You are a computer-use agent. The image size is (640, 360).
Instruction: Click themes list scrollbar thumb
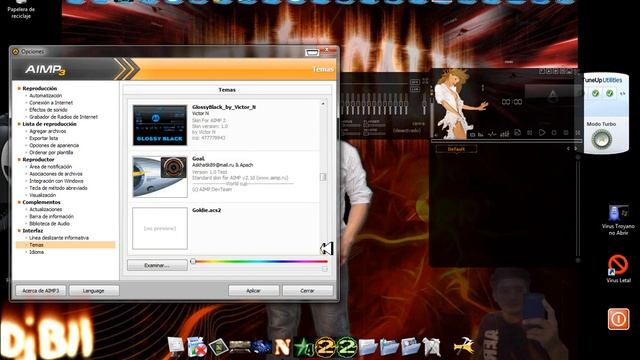click(x=323, y=177)
